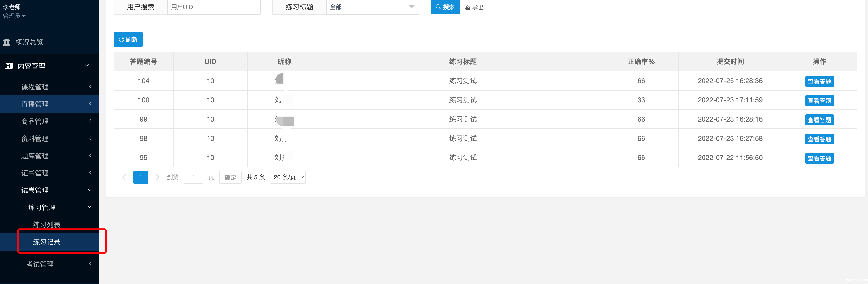The width and height of the screenshot is (868, 284).
Task: Open the 练习列表 menu item
Action: point(46,225)
